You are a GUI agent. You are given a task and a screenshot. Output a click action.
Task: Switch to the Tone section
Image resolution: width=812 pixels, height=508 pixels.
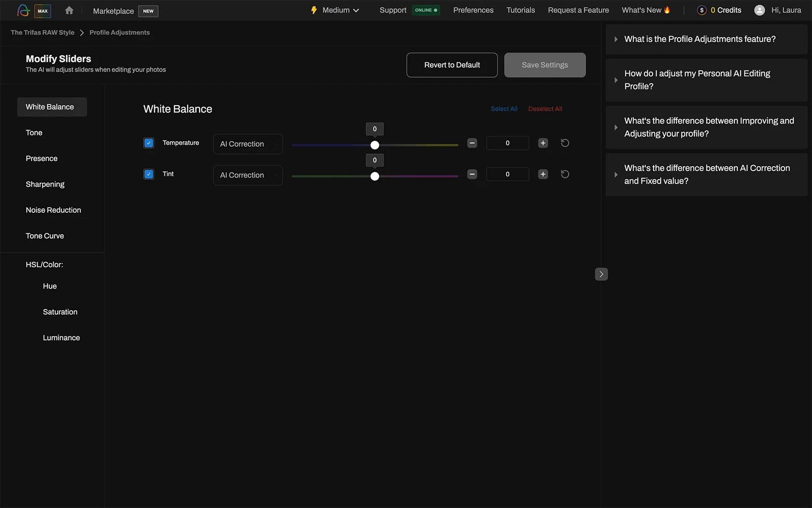[34, 133]
